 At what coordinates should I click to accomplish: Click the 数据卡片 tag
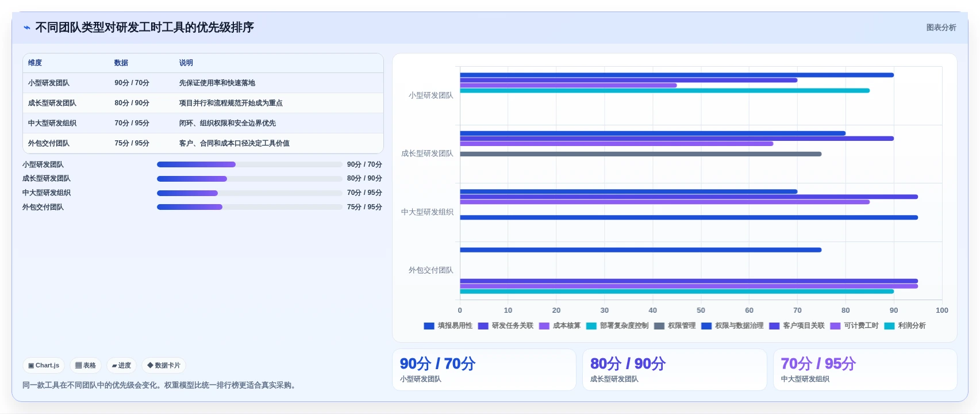pos(164,365)
